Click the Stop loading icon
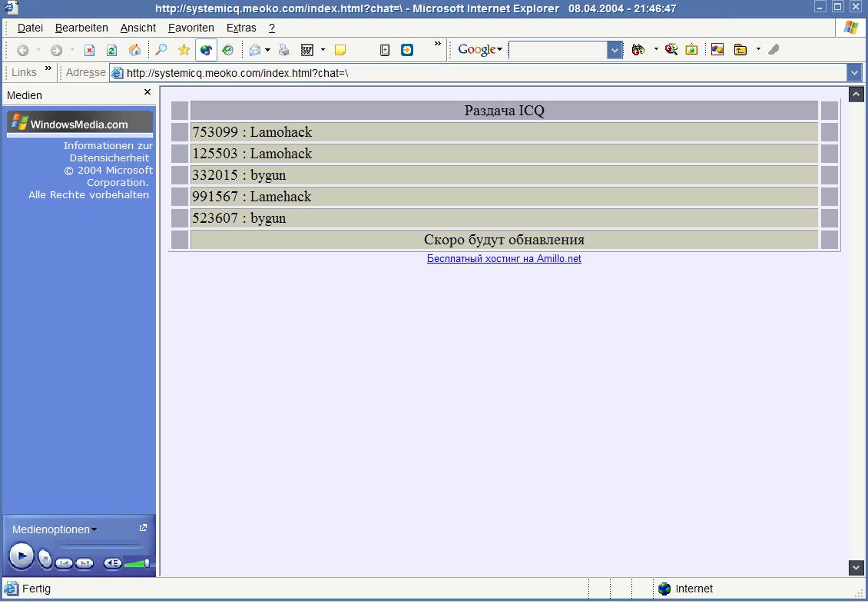Image resolution: width=868 pixels, height=607 pixels. pyautogui.click(x=89, y=50)
